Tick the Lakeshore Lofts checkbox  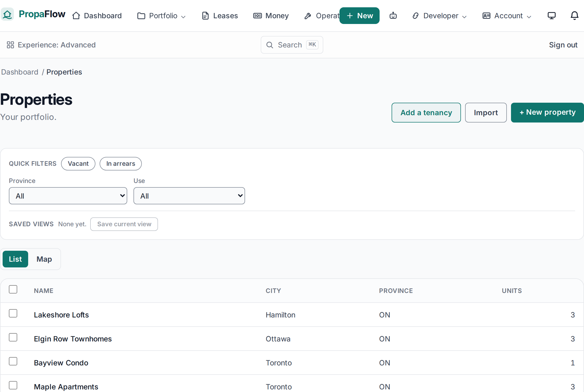[13, 313]
